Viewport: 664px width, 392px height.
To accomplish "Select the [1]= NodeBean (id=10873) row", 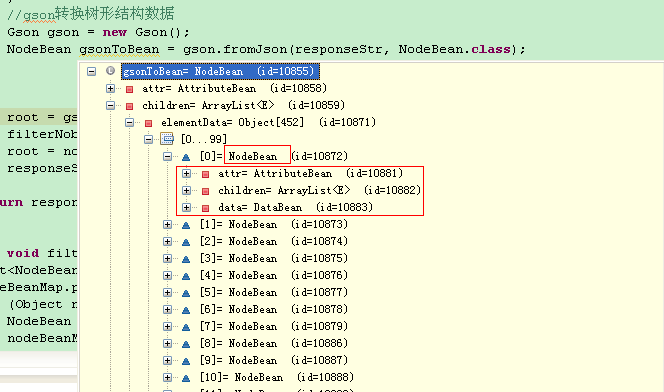I will point(274,224).
